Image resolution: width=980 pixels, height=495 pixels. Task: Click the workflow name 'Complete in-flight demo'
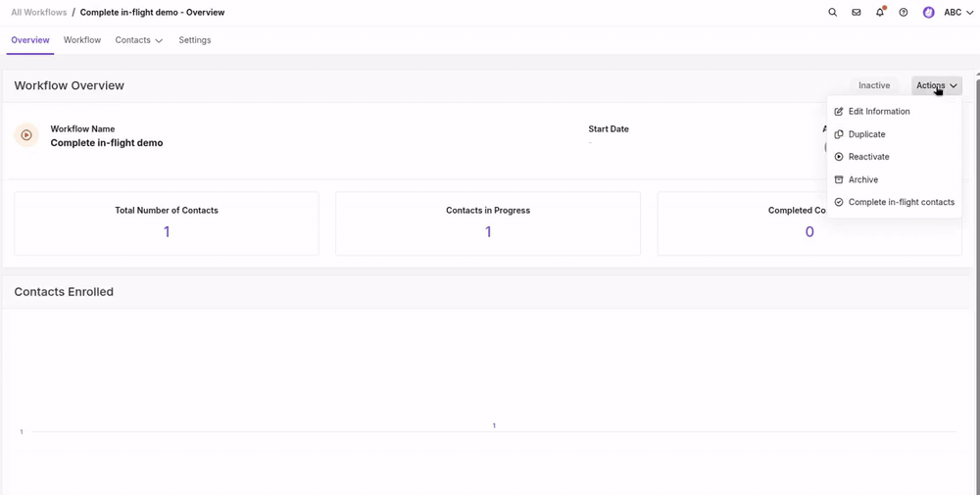(x=107, y=143)
